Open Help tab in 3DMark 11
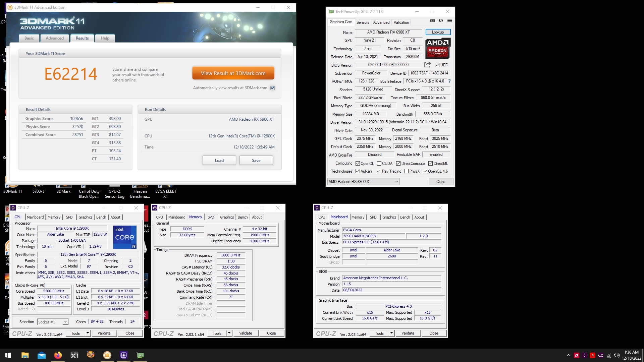644x362 pixels. point(105,38)
